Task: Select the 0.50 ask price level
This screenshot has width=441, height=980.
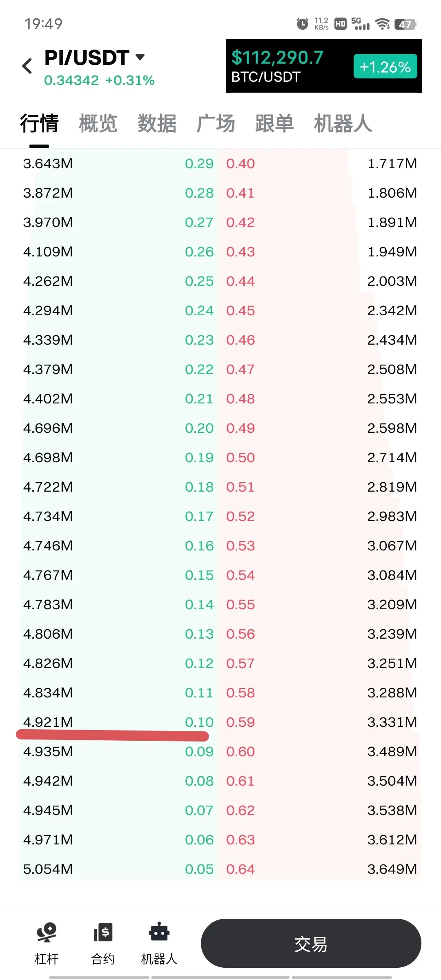Action: point(241,457)
